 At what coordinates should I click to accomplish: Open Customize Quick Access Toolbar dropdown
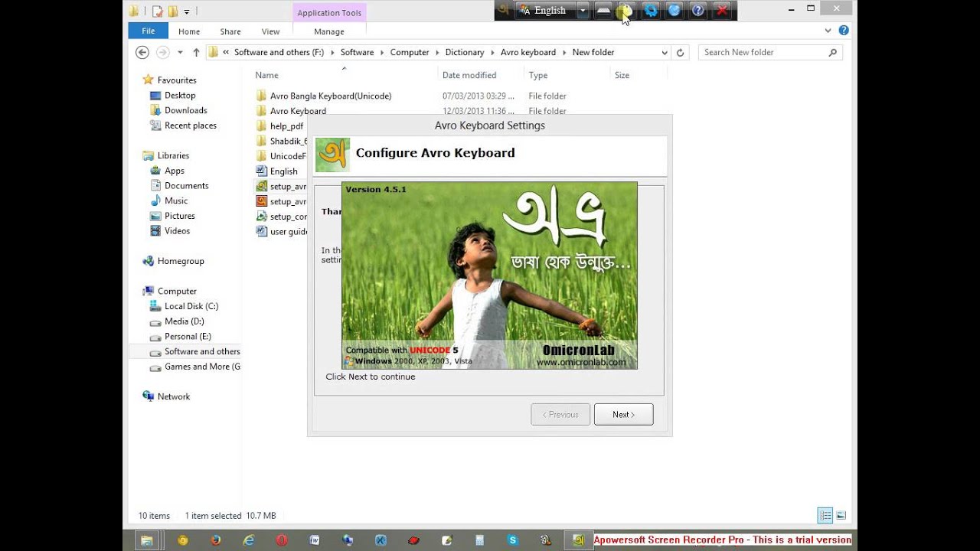tap(186, 11)
